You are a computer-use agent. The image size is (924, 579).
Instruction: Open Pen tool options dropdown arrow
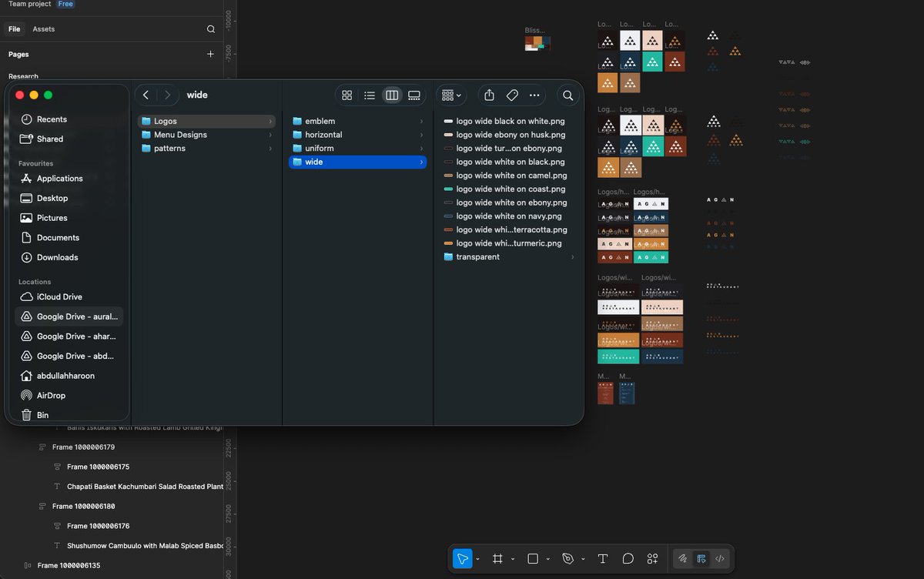(583, 559)
